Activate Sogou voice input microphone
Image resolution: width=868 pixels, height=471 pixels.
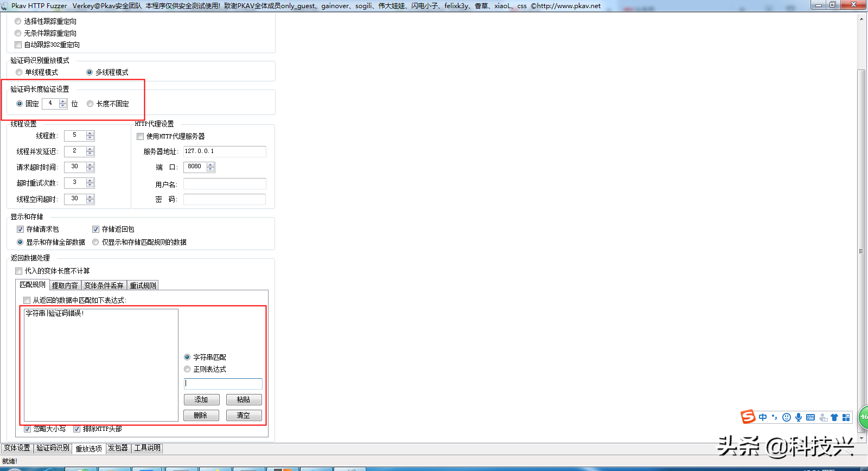coord(799,417)
